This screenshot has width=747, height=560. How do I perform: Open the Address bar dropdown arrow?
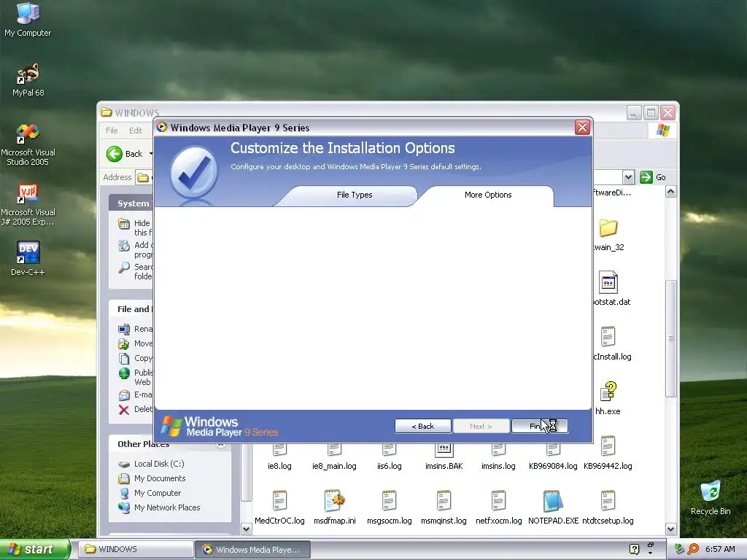tap(628, 177)
